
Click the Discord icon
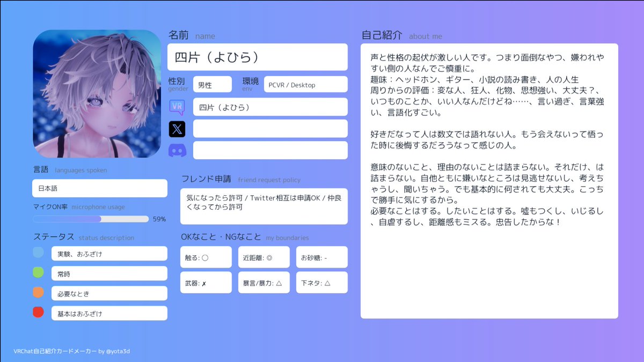(178, 150)
